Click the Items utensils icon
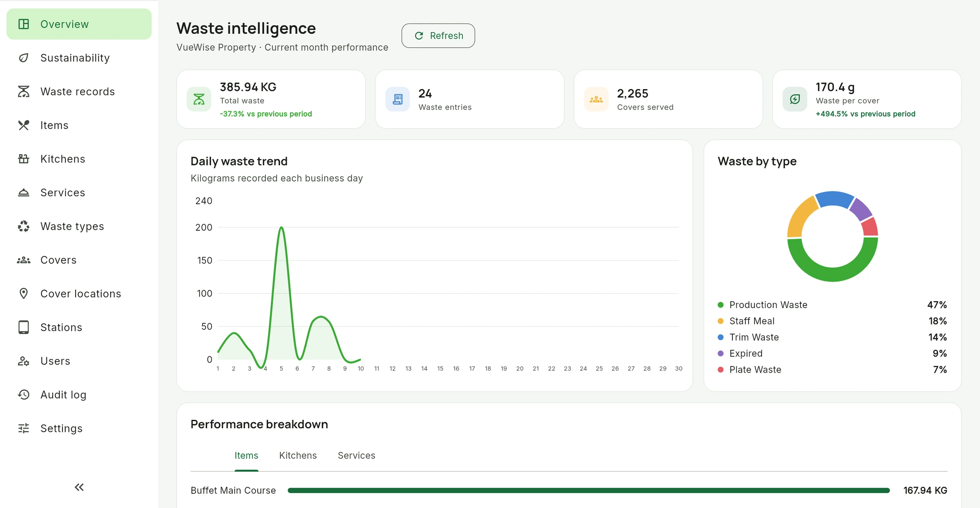The height and width of the screenshot is (508, 980). 24,125
